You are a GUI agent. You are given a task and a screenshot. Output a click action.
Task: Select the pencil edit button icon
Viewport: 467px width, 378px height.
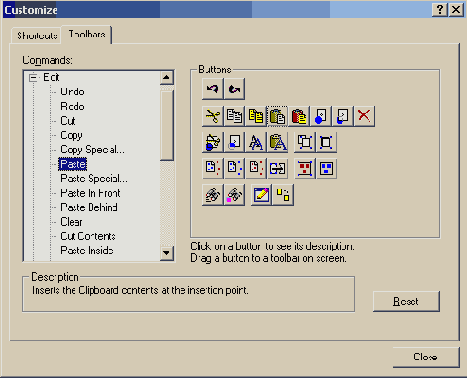261,195
